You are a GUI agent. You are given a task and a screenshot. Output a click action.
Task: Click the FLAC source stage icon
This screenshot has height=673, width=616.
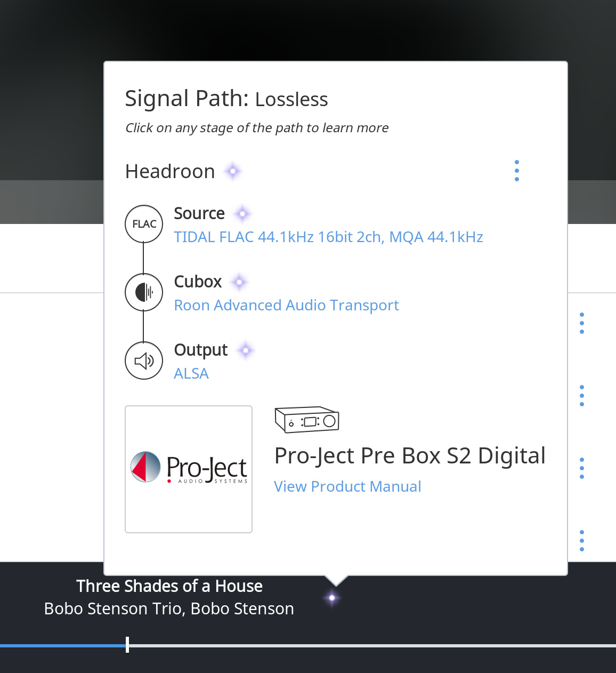coord(144,224)
